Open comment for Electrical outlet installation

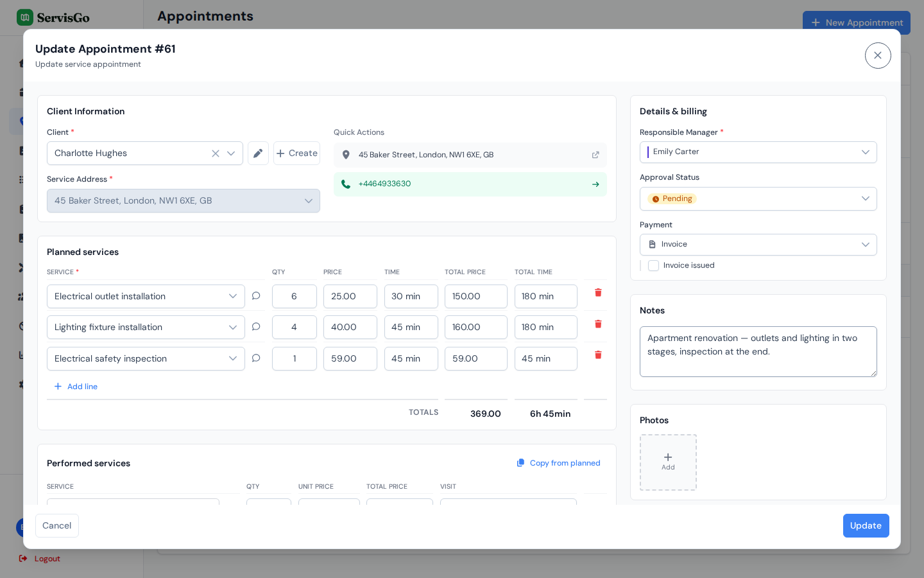point(256,296)
